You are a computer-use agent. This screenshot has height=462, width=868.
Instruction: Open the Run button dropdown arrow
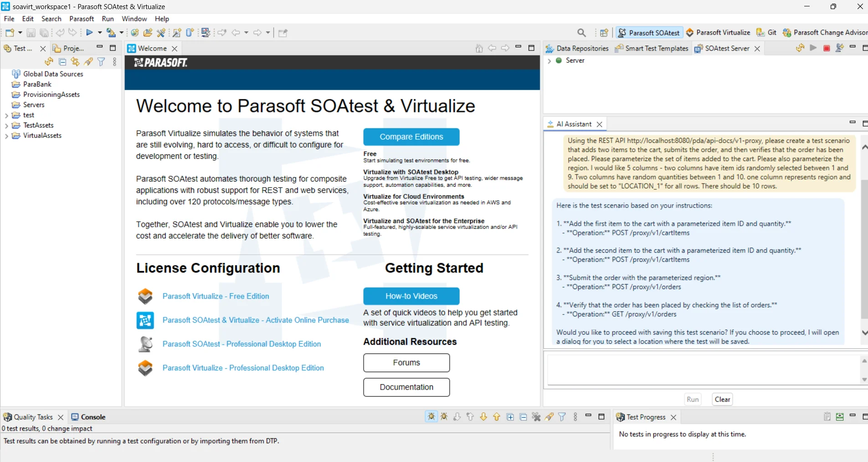100,33
